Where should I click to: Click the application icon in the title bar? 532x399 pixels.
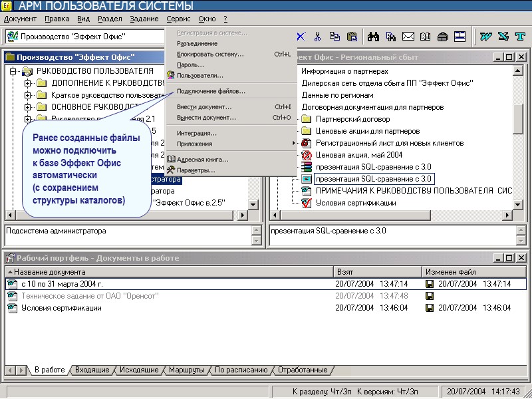(6, 5)
